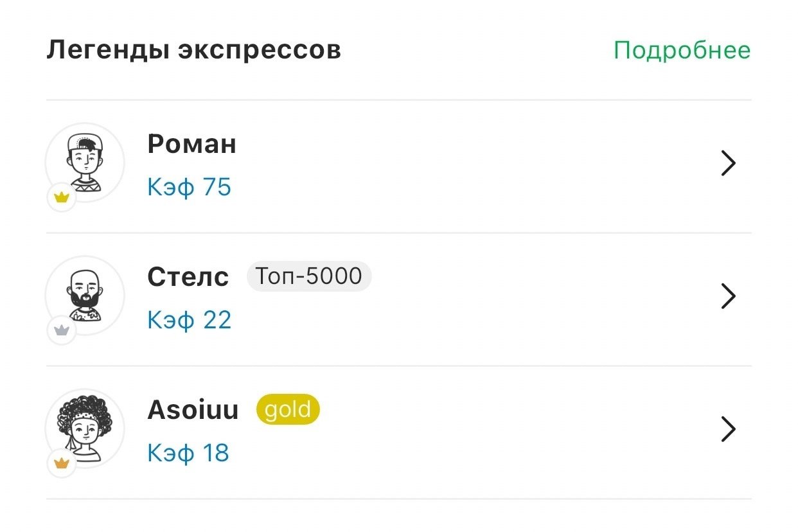
Task: Click the Топ-5000 badge
Action: click(x=308, y=276)
